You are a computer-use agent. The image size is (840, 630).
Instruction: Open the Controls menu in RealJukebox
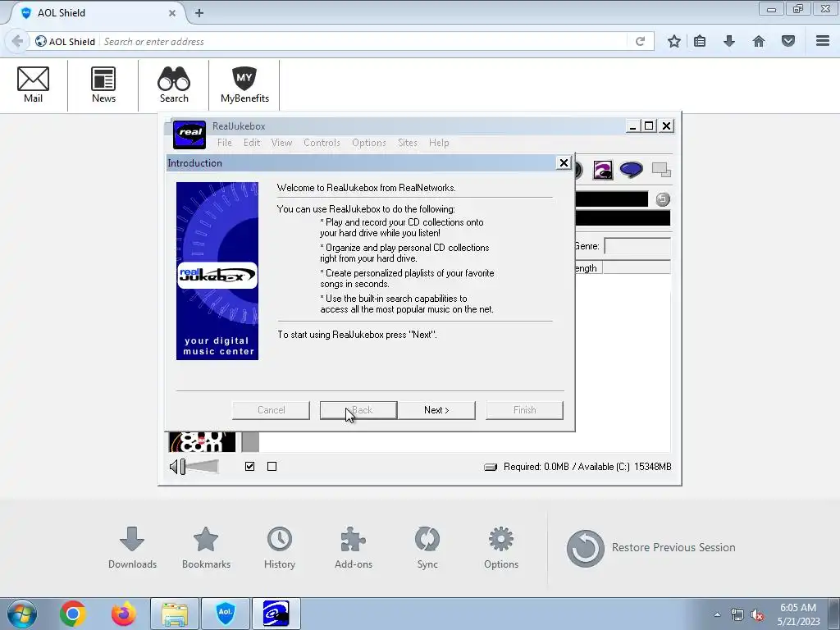(322, 143)
